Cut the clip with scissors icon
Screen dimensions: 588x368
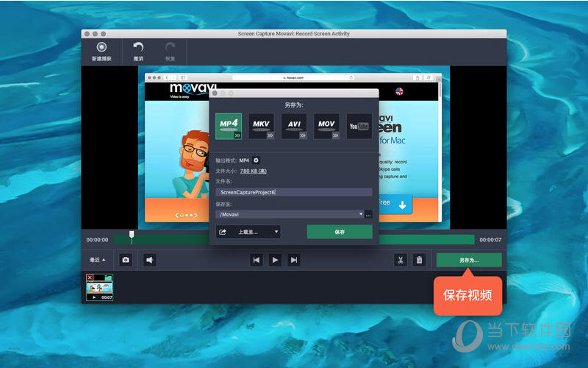[x=400, y=260]
